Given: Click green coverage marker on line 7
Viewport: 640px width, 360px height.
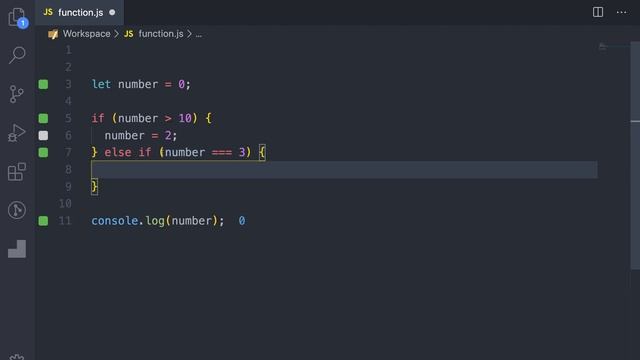Looking at the screenshot, I should 43,153.
